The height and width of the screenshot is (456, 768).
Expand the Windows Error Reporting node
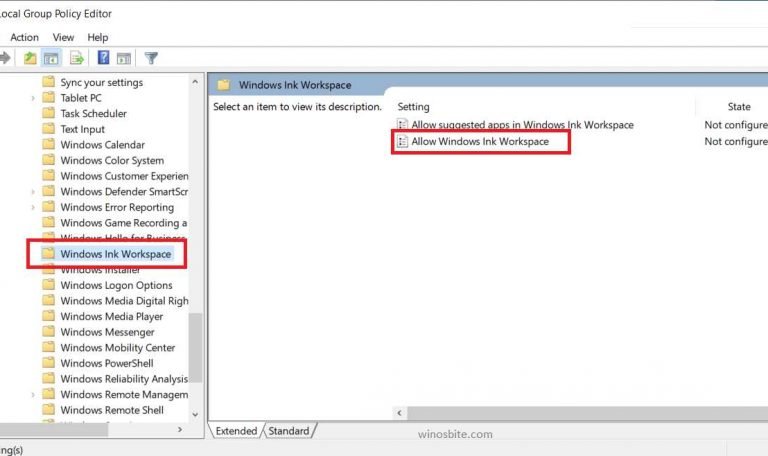(x=33, y=207)
